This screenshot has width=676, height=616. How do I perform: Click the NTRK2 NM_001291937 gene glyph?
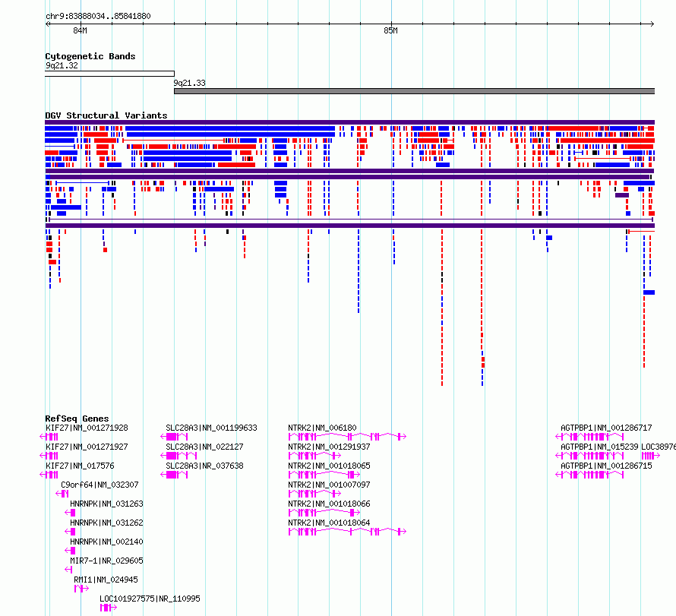314,456
